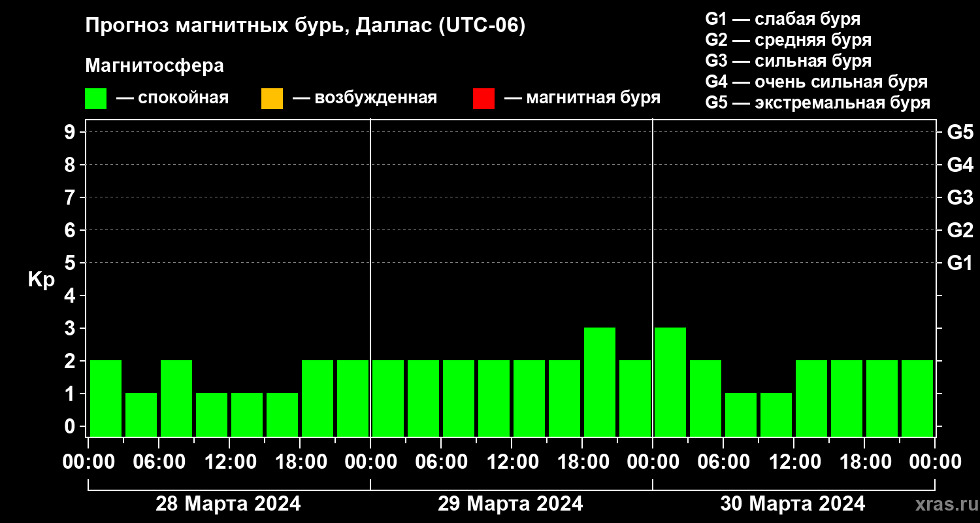
Task: Click the 'G3 — сильная буря' legend line
Action: click(x=788, y=61)
